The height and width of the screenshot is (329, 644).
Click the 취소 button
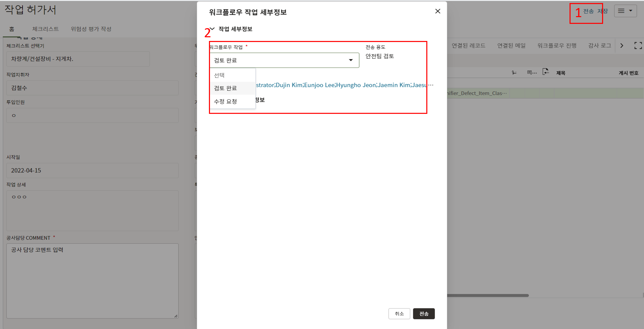coord(399,314)
